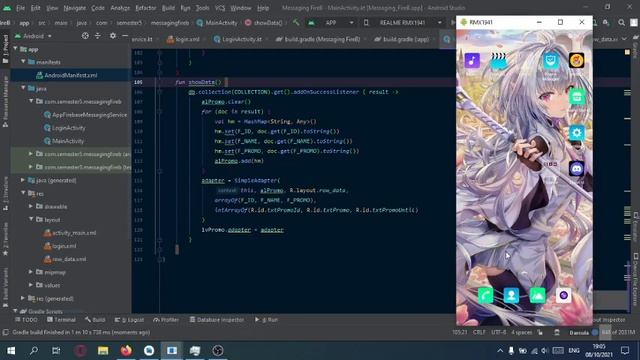Open the Windows notification center icon
Viewport: 640px width, 360px height.
[625, 350]
